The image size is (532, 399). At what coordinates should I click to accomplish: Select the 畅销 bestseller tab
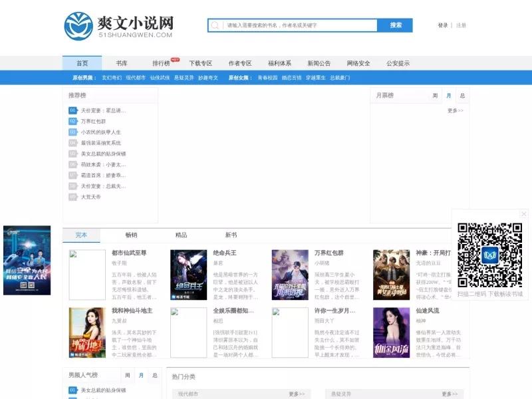coord(131,235)
